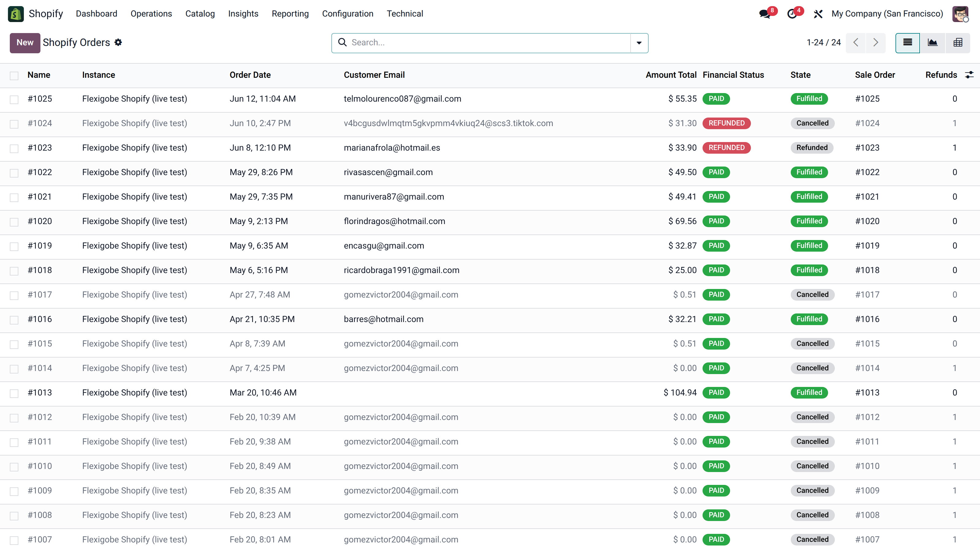980x551 pixels.
Task: Switch to graph view
Action: [x=933, y=43]
